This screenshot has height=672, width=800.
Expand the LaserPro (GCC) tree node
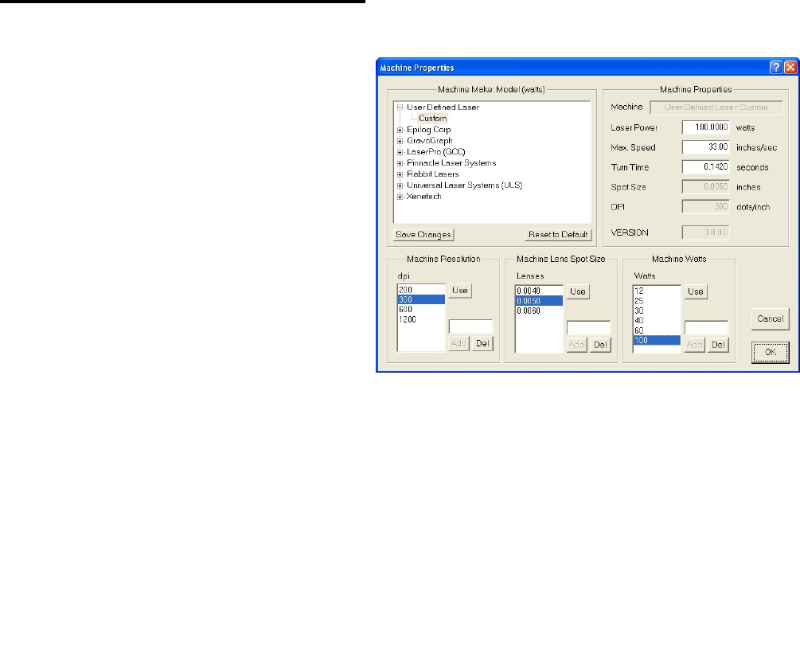click(400, 152)
